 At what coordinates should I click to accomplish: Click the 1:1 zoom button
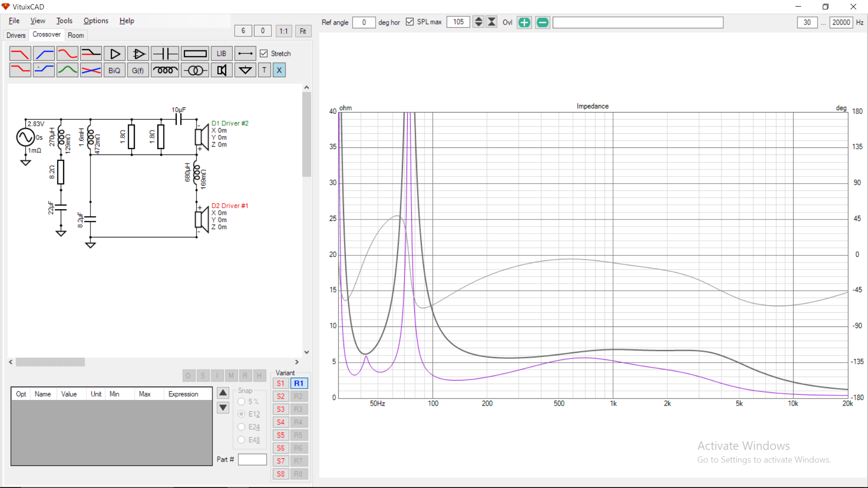pyautogui.click(x=283, y=31)
